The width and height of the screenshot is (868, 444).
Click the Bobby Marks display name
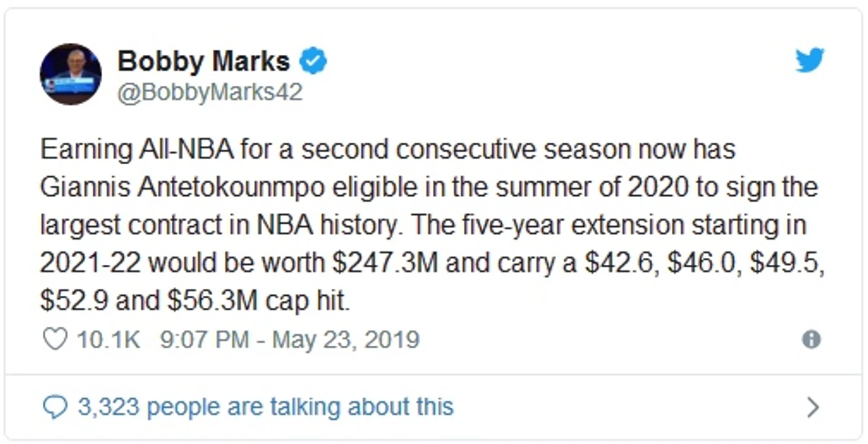(x=204, y=62)
